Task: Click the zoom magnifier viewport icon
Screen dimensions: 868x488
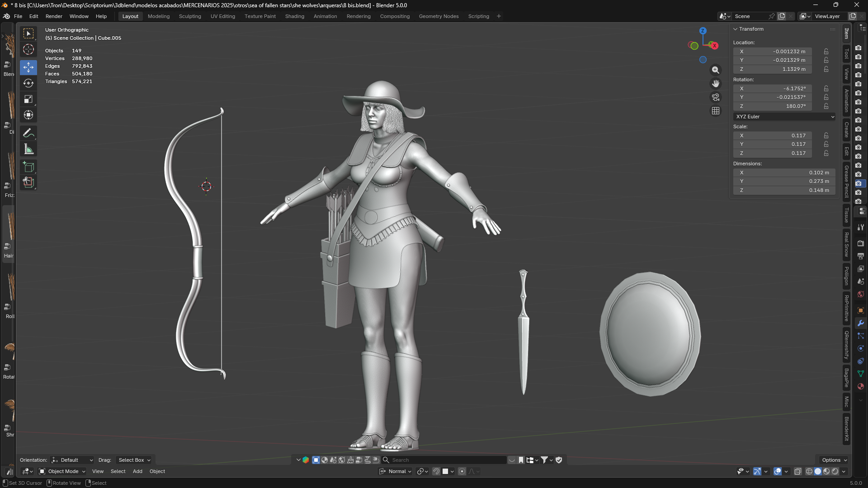Action: (716, 70)
